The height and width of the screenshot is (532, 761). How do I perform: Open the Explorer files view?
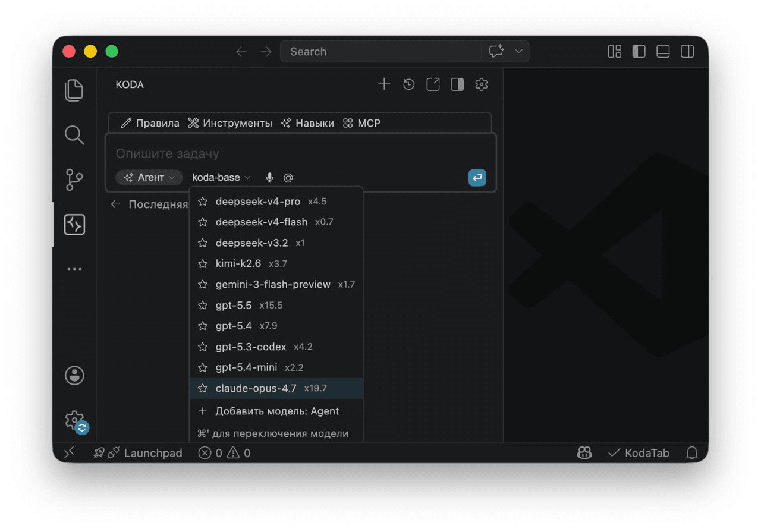click(x=74, y=90)
